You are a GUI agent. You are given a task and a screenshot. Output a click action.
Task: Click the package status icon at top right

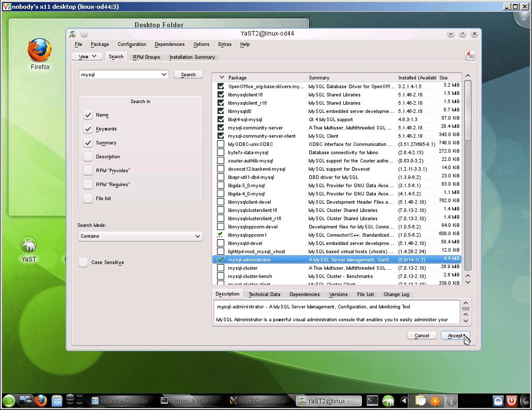(x=470, y=55)
